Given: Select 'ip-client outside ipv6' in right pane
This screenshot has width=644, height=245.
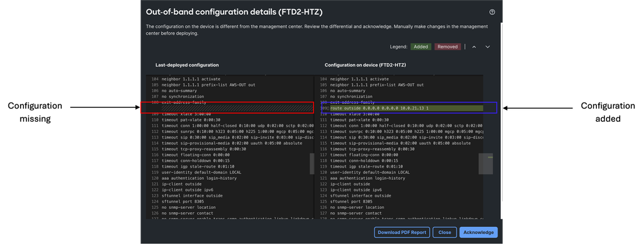Looking at the screenshot, I should click(x=356, y=190).
